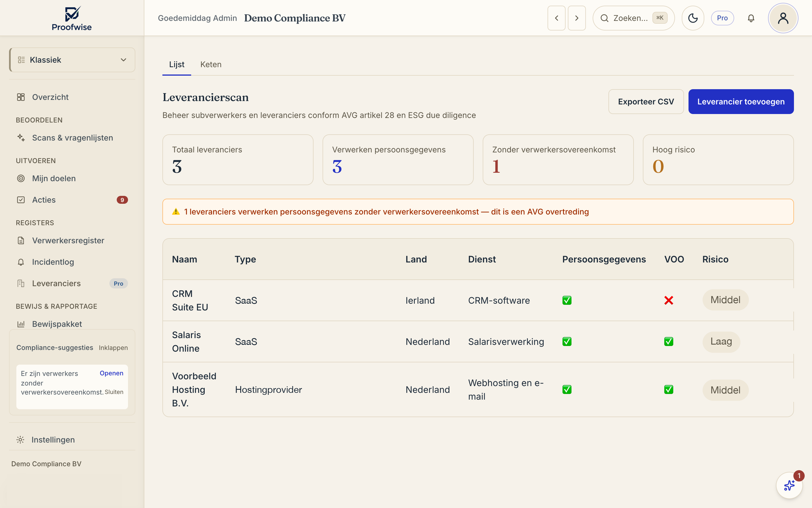Click the Bewijspakket chart icon
The image size is (812, 508).
(x=21, y=324)
